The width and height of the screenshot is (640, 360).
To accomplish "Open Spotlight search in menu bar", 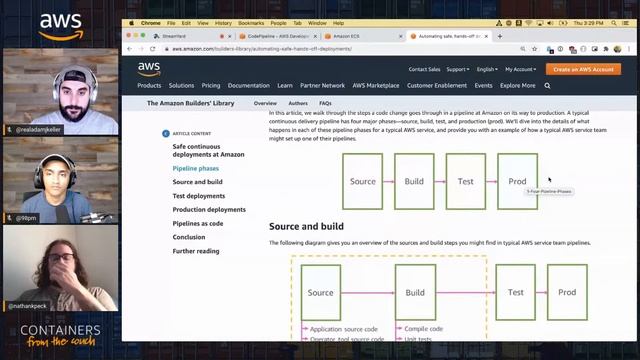I will [614, 23].
